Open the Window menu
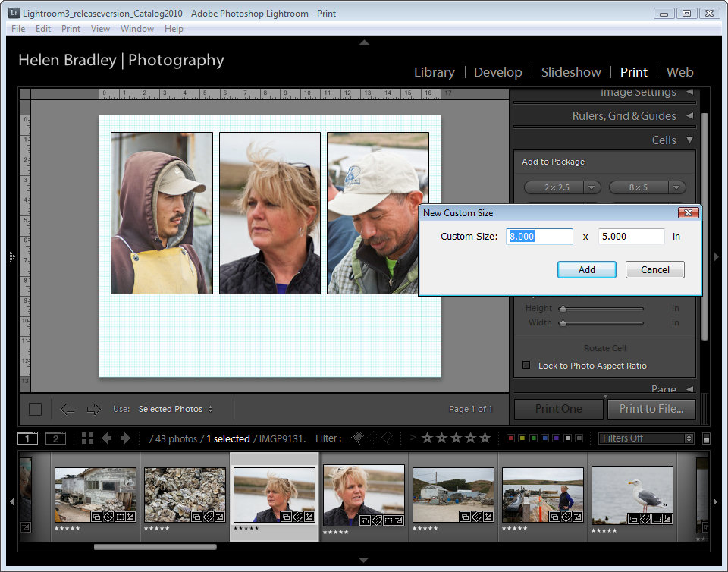 point(137,29)
